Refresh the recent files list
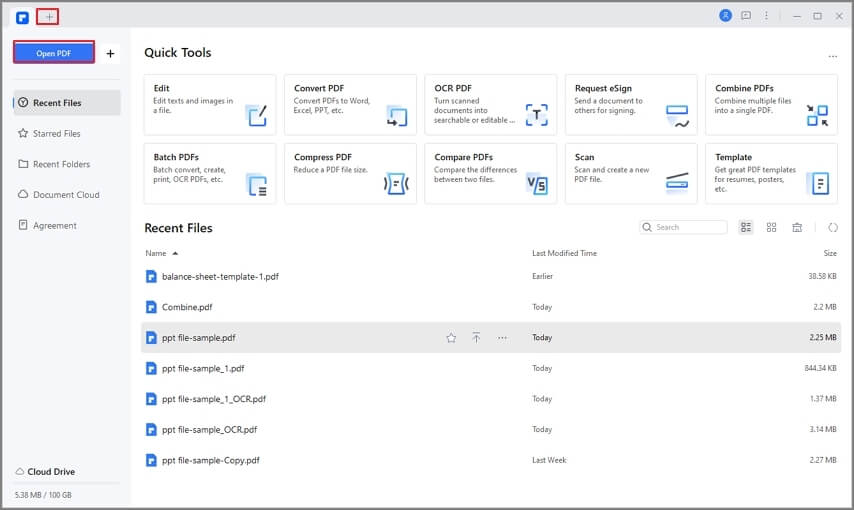The width and height of the screenshot is (854, 510). 833,227
